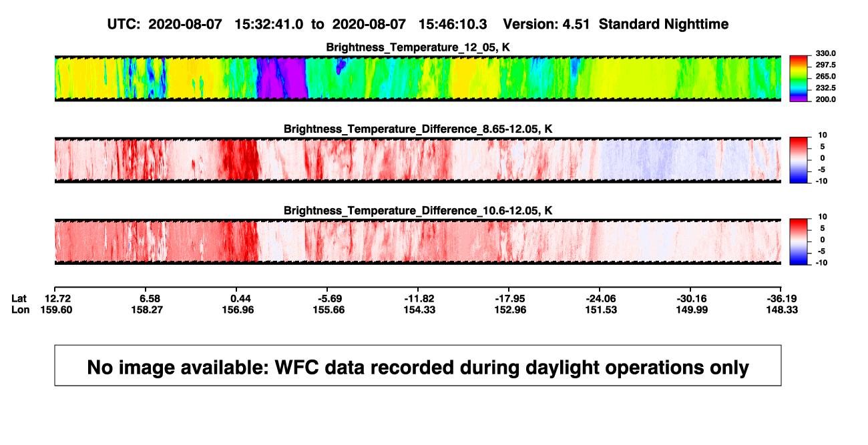The width and height of the screenshot is (868, 445).
Task: Click latitude value -30.16
Action: click(692, 298)
